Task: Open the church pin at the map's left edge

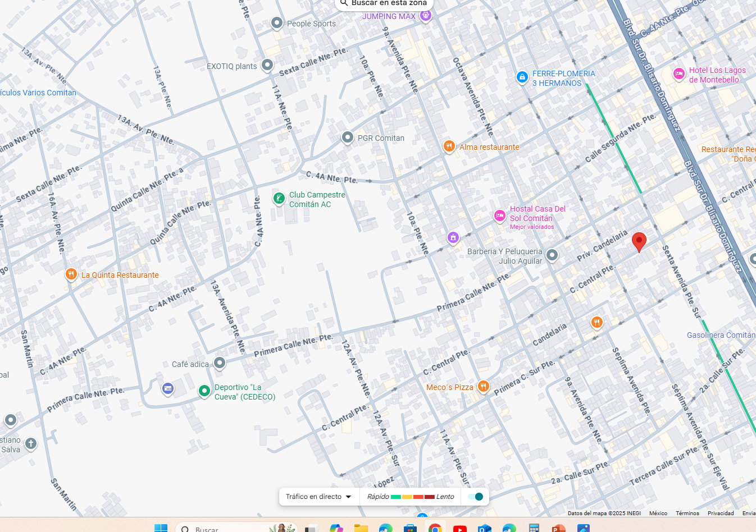Action: pyautogui.click(x=31, y=444)
